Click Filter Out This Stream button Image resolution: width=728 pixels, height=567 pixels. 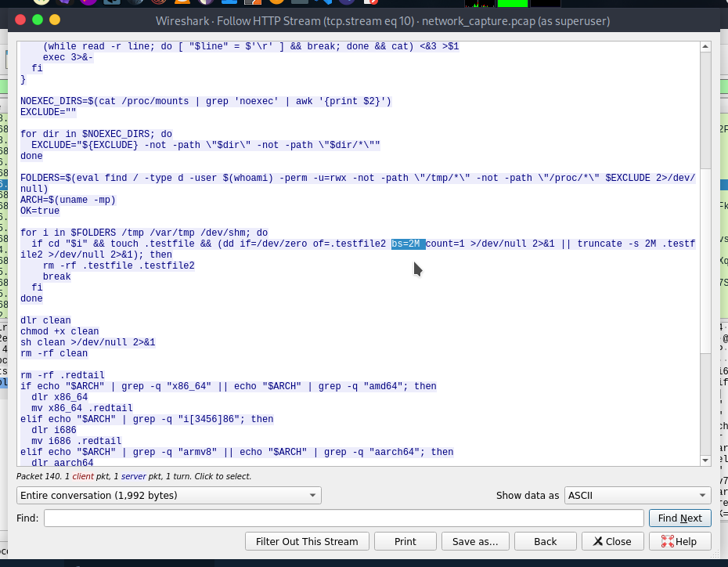(307, 541)
